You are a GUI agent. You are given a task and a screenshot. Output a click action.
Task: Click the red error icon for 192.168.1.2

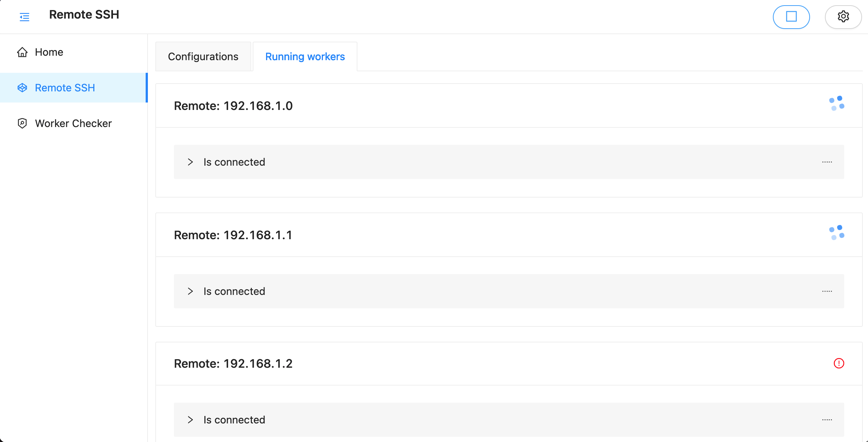839,363
